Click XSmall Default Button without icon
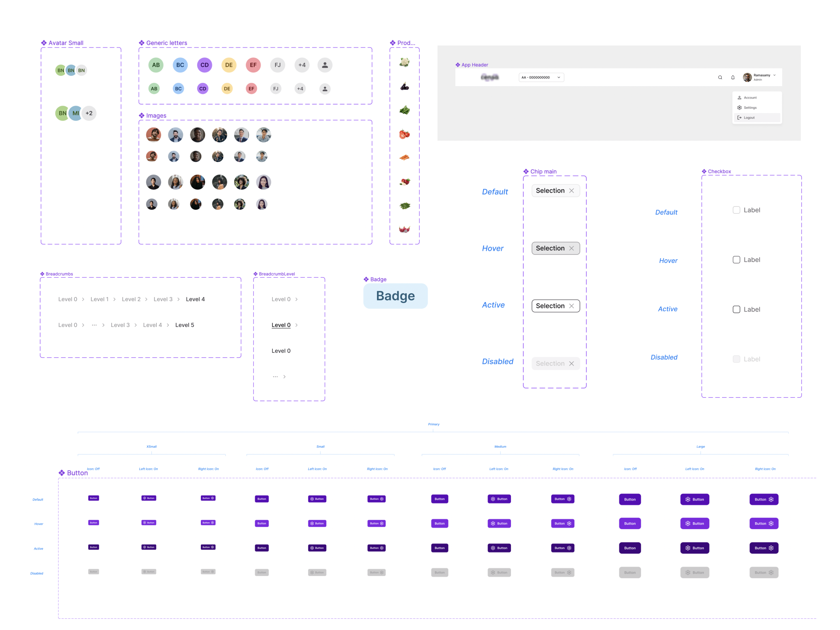 pyautogui.click(x=93, y=498)
